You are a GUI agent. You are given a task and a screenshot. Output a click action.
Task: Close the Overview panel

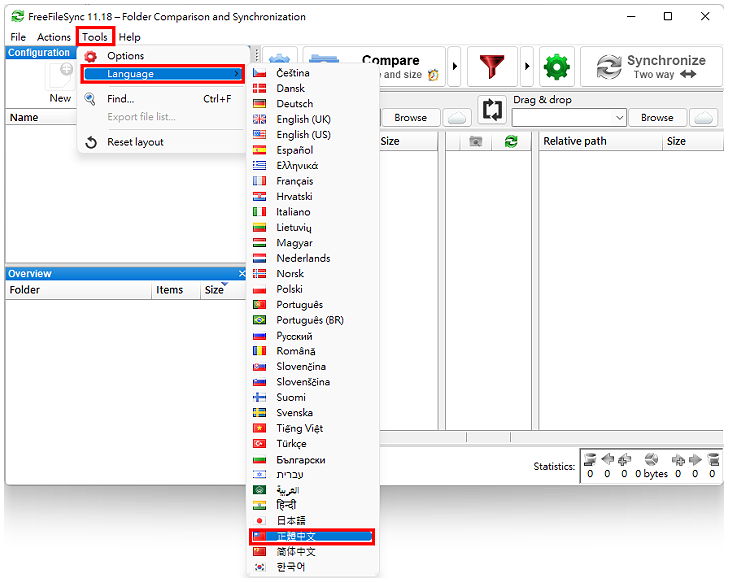[242, 273]
